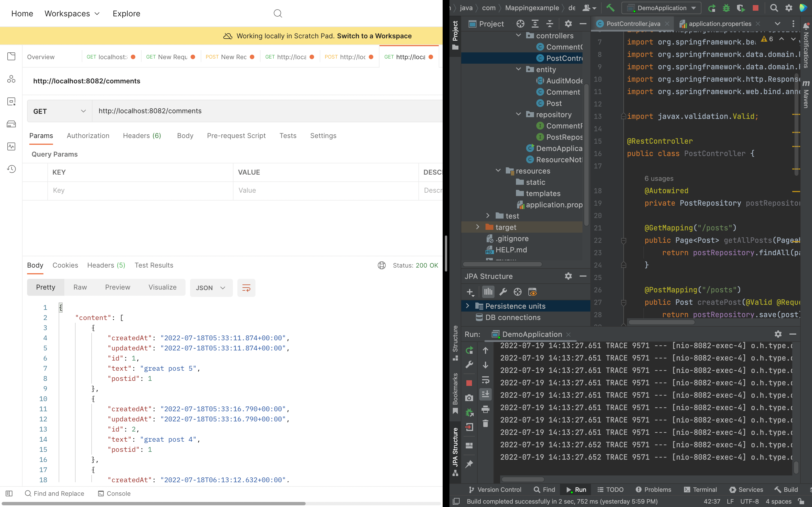Click the camera thread dump icon
The width and height of the screenshot is (812, 507).
(x=469, y=398)
